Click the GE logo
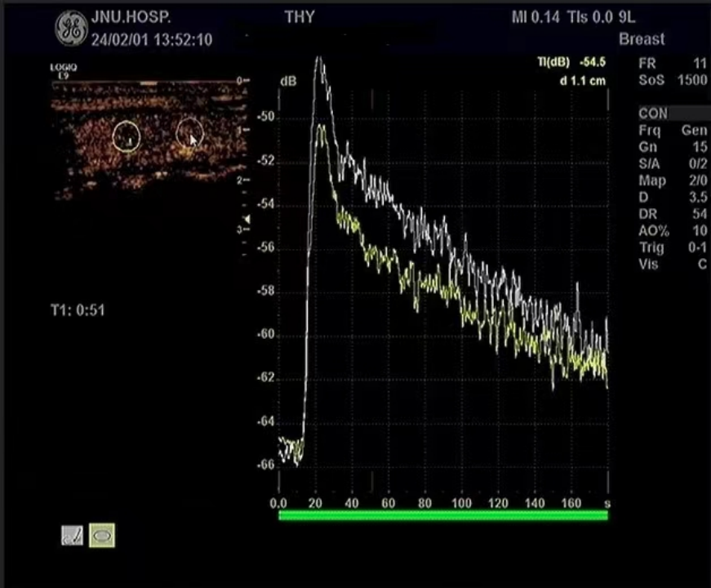The height and width of the screenshot is (588, 711). click(x=71, y=28)
